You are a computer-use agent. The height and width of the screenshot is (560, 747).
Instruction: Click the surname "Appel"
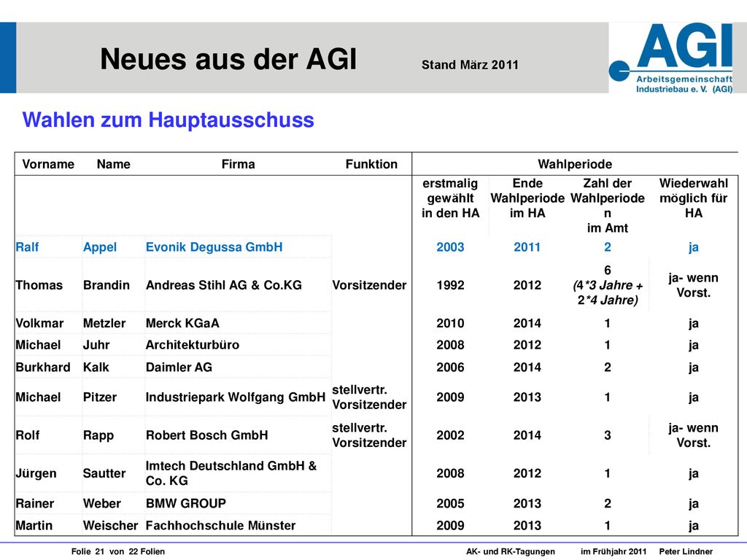click(100, 247)
